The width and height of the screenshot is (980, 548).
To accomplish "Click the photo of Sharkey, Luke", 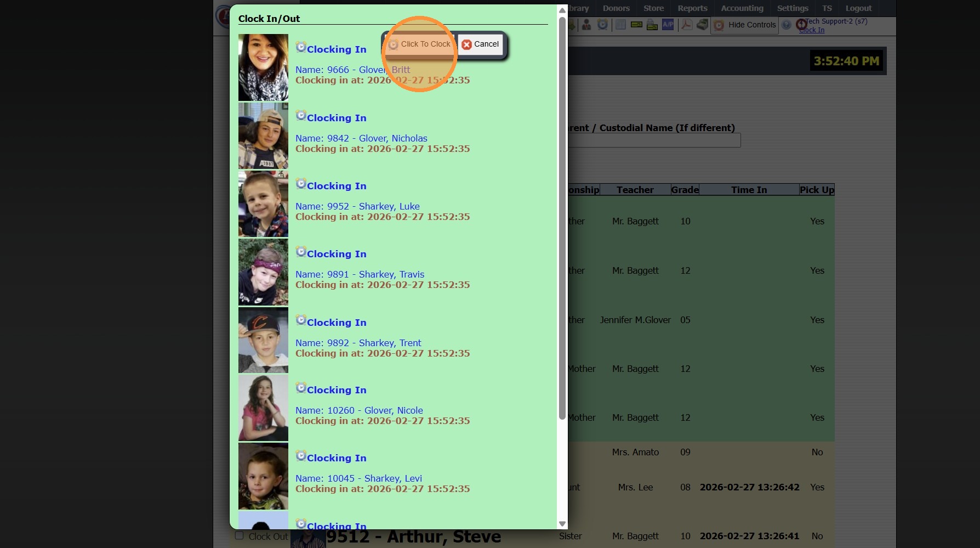I will point(263,204).
